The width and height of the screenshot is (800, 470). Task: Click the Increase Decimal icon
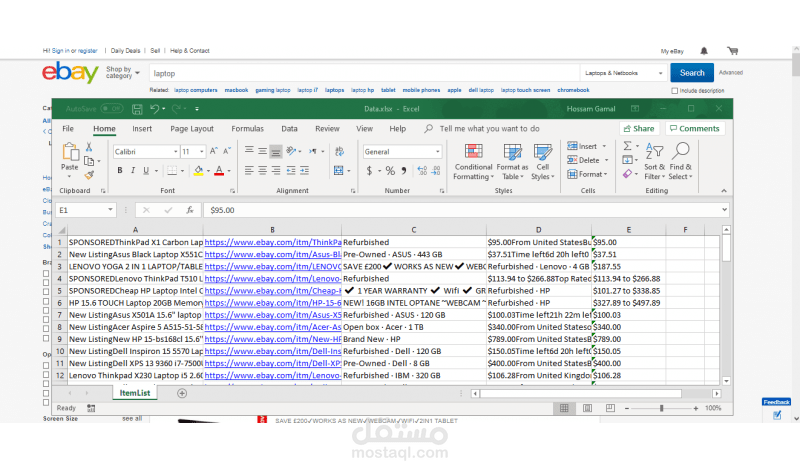(422, 170)
